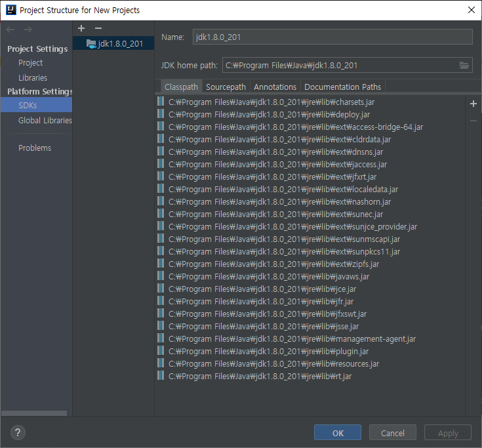
Task: Open the Documentation Paths tab
Action: click(342, 87)
